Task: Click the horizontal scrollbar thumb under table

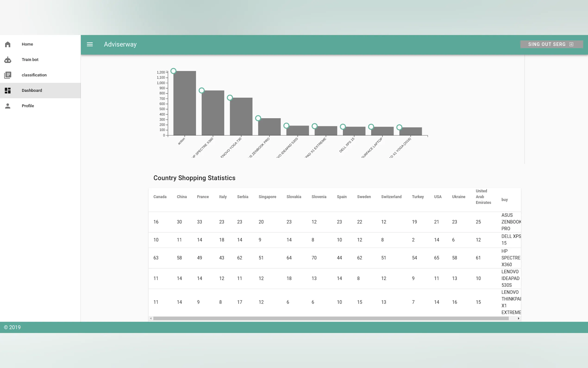Action: (x=331, y=318)
